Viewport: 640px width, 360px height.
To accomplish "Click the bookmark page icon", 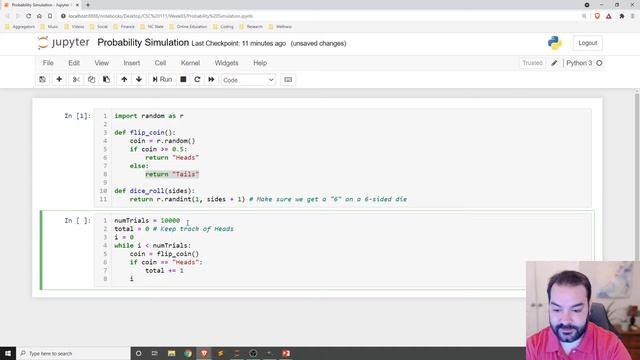I will (50, 16).
